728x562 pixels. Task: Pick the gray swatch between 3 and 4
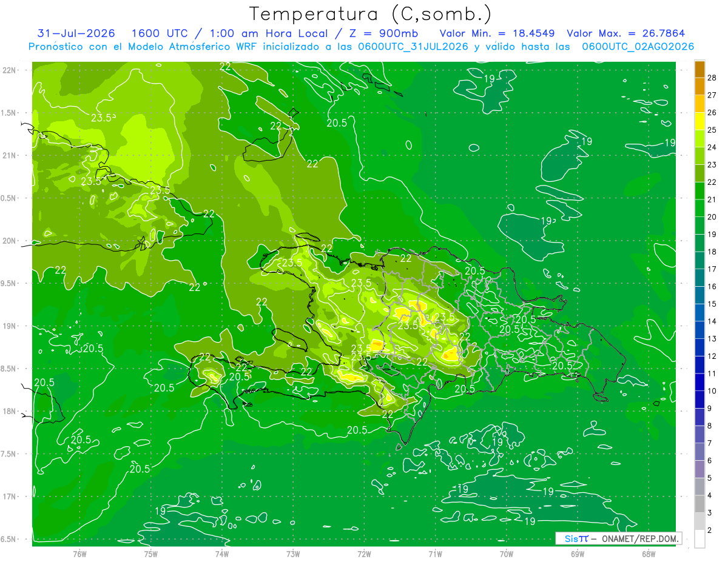coord(699,504)
